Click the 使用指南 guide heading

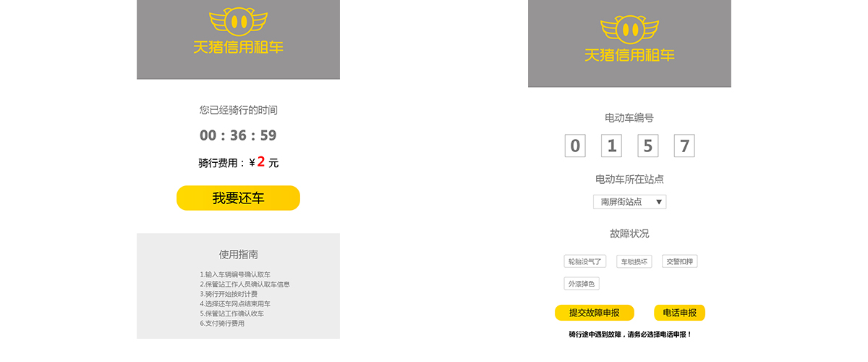(x=238, y=254)
